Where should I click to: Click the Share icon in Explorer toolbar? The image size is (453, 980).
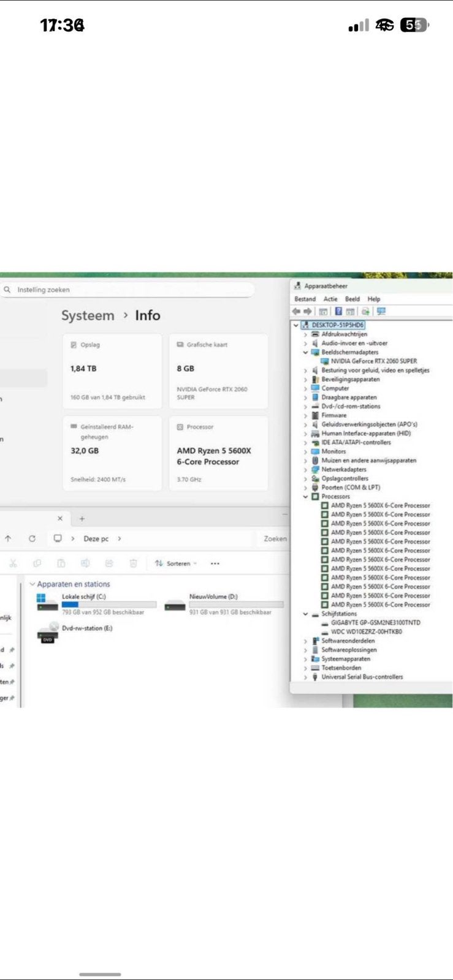[109, 563]
